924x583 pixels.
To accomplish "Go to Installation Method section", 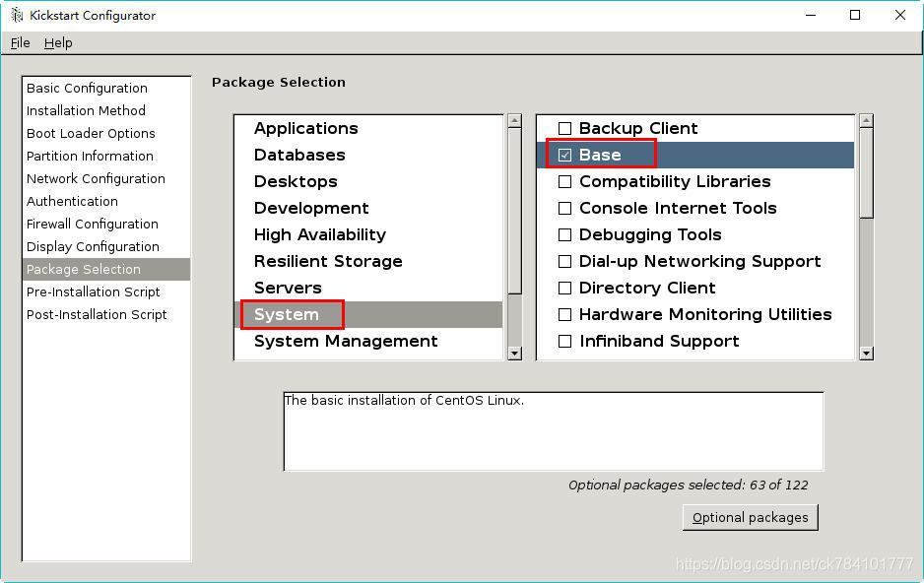I will coord(106,110).
